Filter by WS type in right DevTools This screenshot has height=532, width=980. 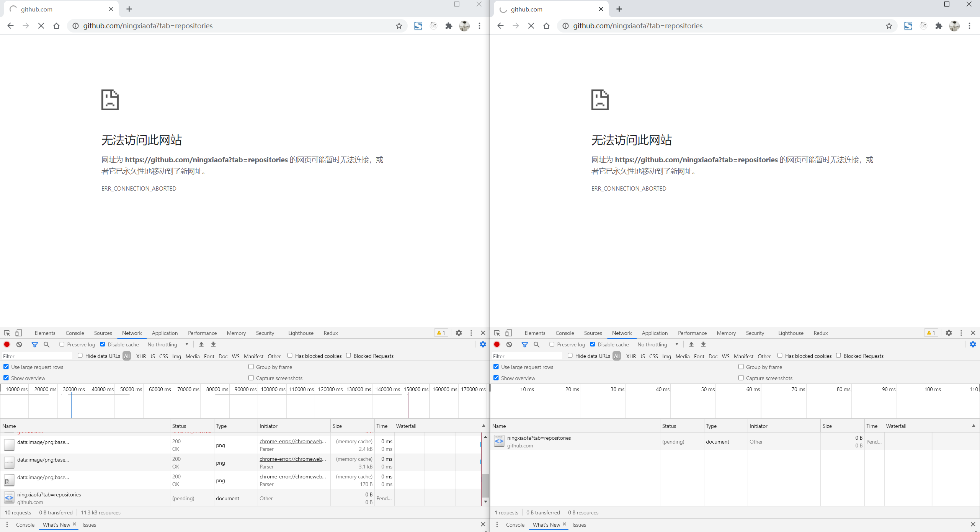click(x=726, y=356)
